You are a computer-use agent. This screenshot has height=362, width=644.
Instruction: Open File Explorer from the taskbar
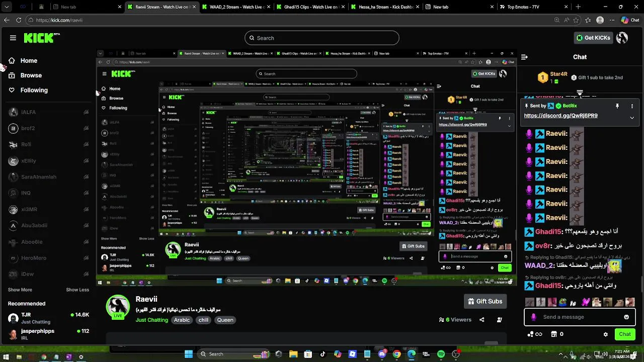293,354
